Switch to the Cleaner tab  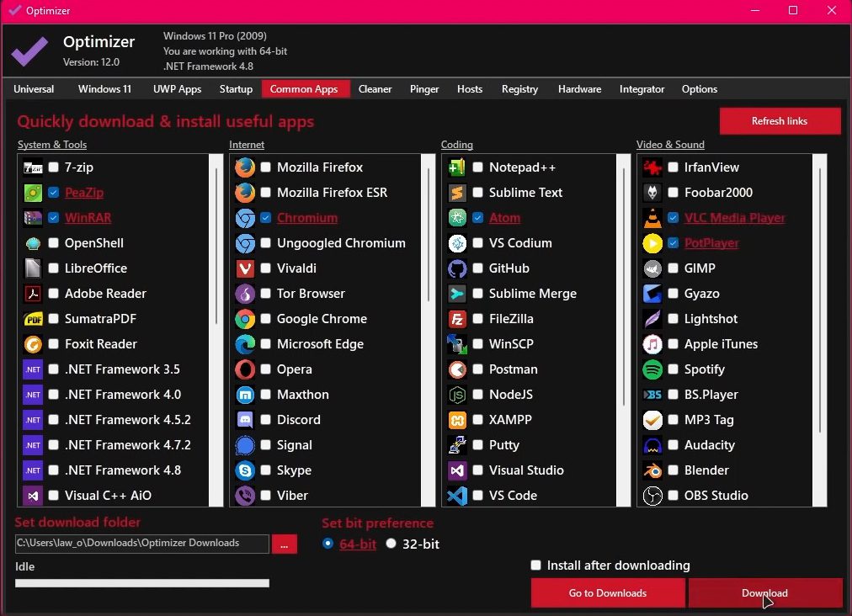pyautogui.click(x=375, y=89)
